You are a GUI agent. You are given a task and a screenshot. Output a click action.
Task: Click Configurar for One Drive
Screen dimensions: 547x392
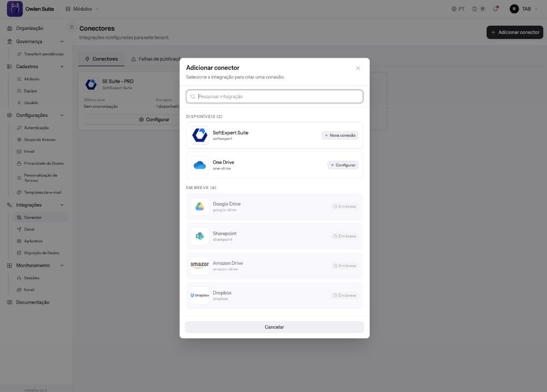pos(343,165)
